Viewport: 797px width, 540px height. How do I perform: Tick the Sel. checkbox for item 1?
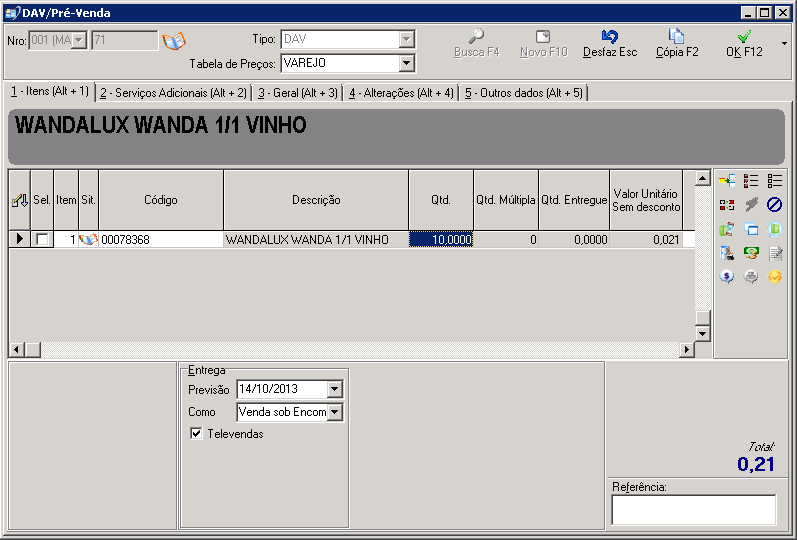42,239
